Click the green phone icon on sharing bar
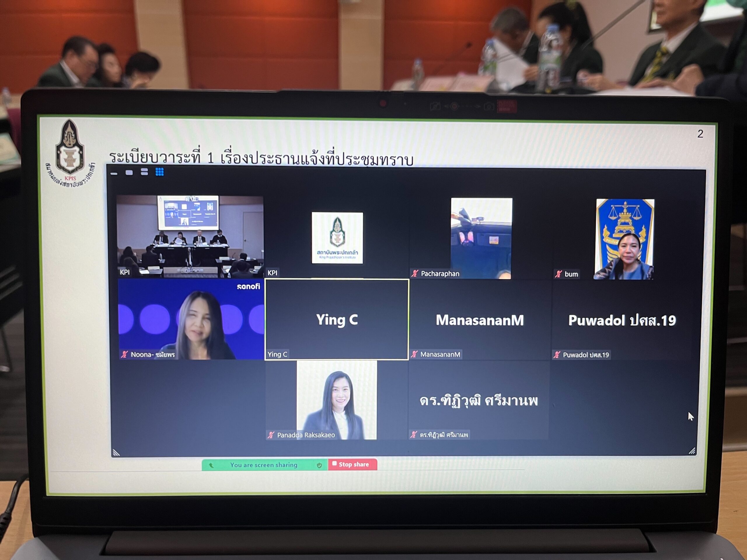Viewport: 747px width, 560px height. pyautogui.click(x=211, y=466)
